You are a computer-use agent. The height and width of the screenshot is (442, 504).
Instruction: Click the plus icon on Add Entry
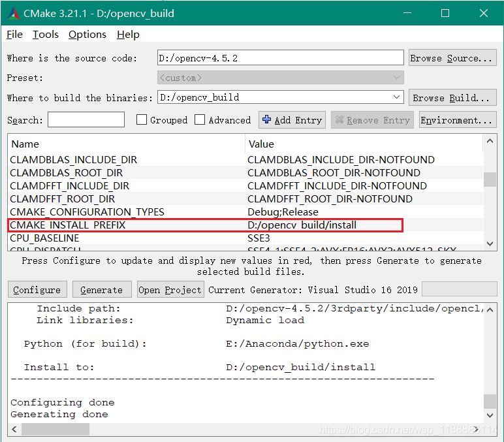(266, 119)
